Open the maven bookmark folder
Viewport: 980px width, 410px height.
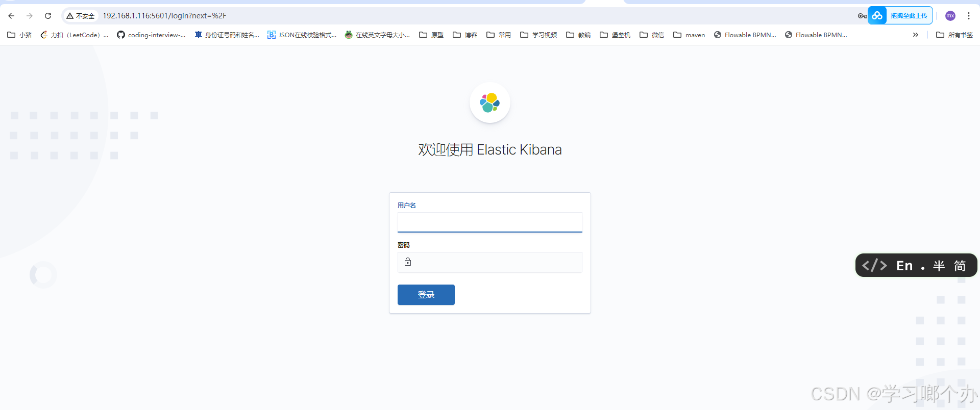tap(689, 35)
